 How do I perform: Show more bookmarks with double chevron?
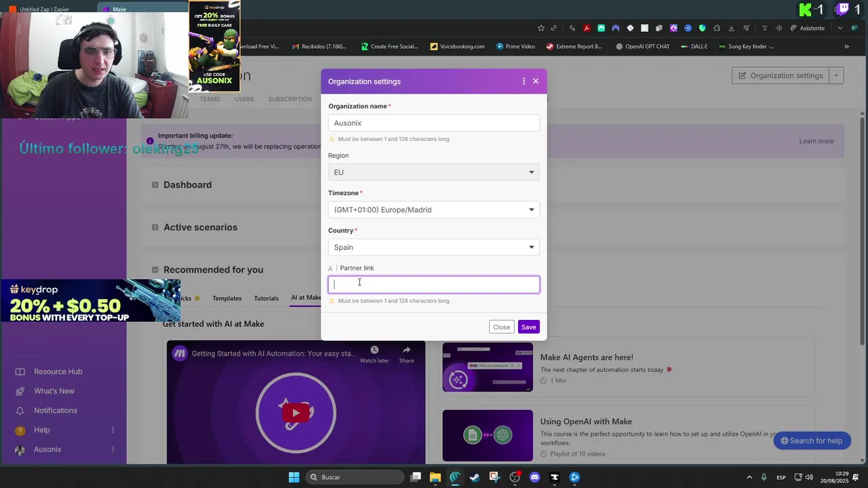(x=846, y=47)
